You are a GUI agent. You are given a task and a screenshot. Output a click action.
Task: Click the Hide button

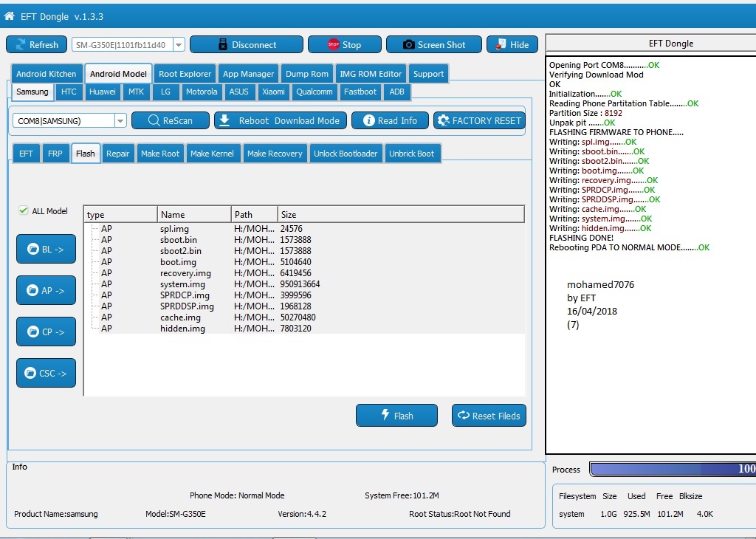coord(512,45)
